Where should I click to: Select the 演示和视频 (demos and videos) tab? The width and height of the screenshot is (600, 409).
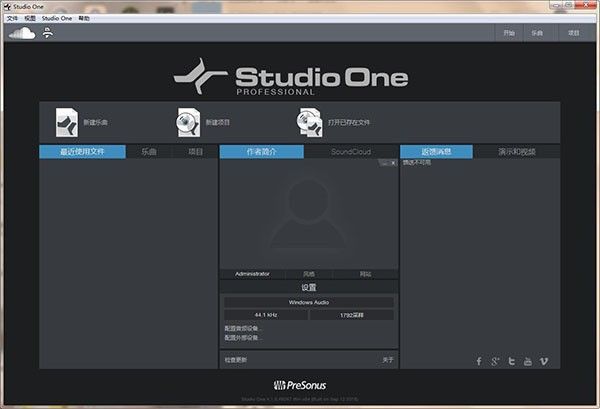517,152
